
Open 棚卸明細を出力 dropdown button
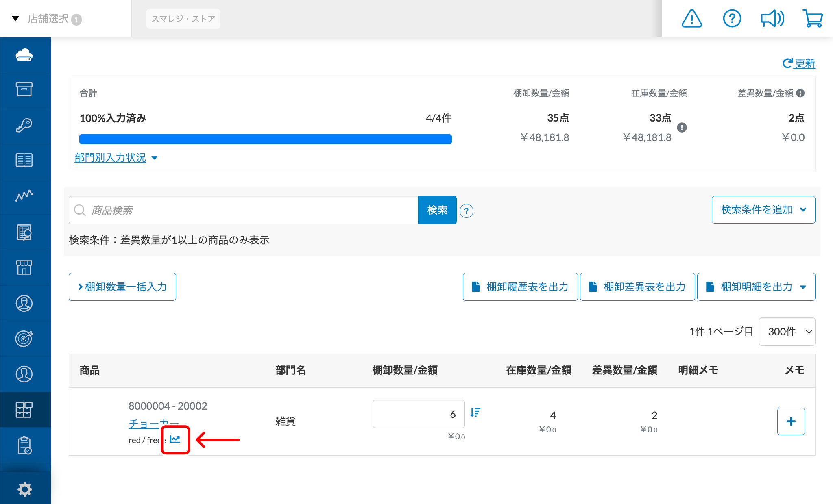pyautogui.click(x=756, y=287)
